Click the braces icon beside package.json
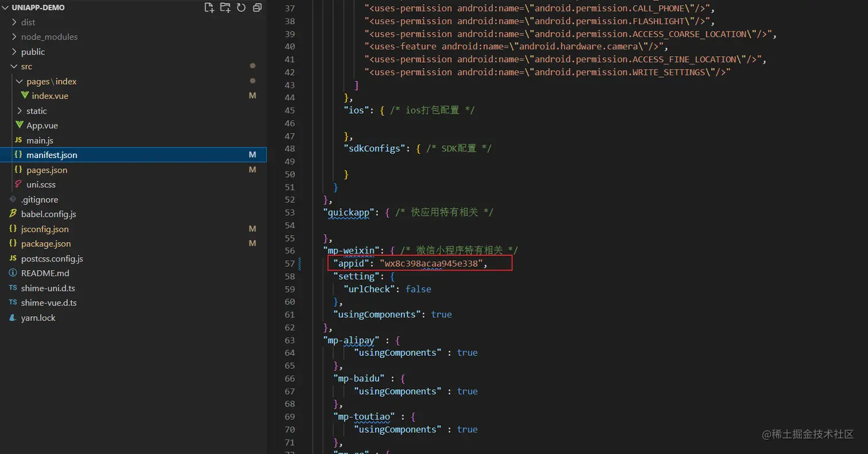Image resolution: width=868 pixels, height=454 pixels. 13,244
